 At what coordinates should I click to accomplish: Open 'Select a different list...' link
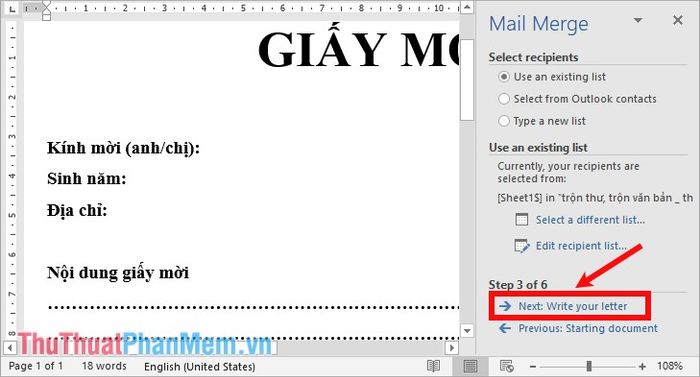coord(590,220)
